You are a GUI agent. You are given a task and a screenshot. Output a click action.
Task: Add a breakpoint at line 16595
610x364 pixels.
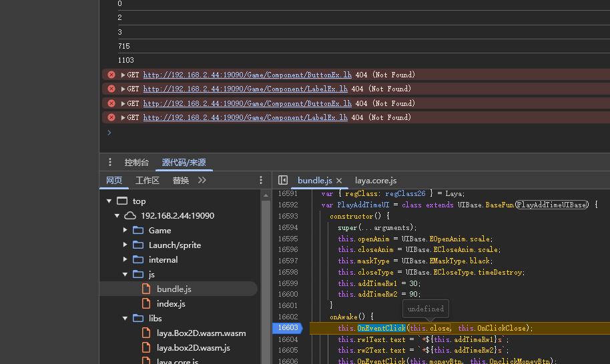tap(288, 239)
